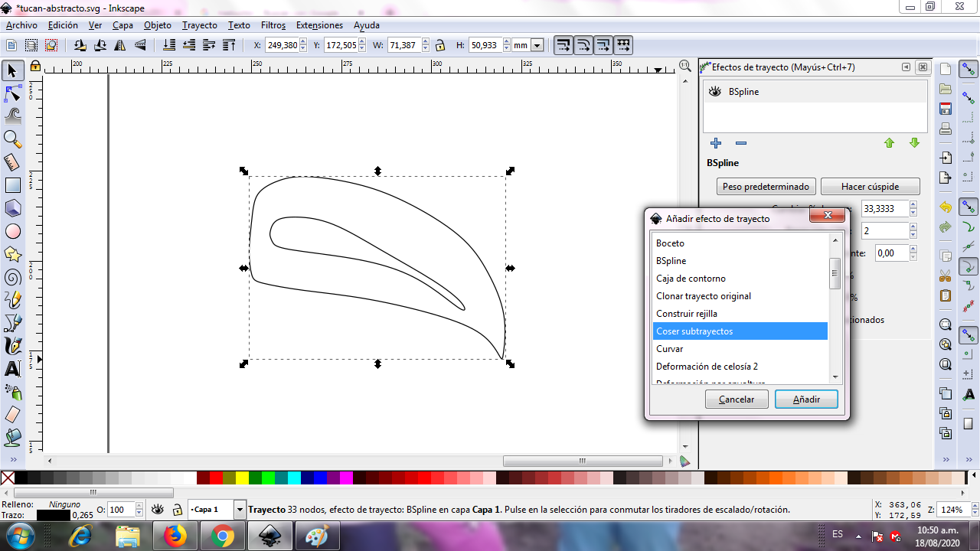
Task: Click the Undo yellow arrow icon
Action: [x=946, y=207]
